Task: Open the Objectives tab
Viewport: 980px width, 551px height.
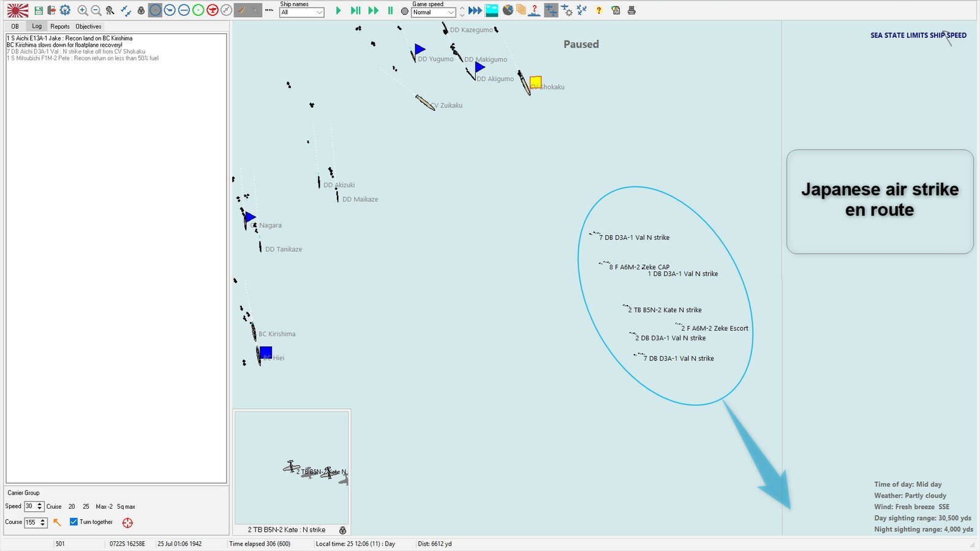Action: pyautogui.click(x=88, y=26)
